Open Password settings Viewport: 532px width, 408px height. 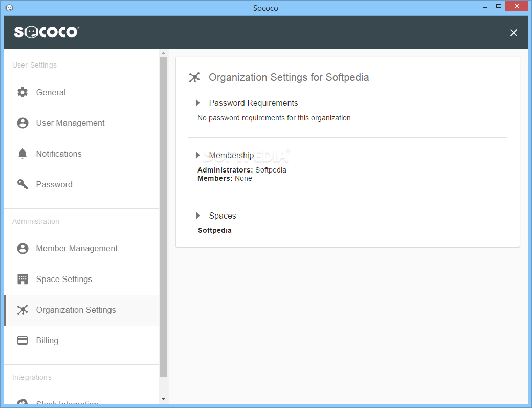pyautogui.click(x=81, y=184)
